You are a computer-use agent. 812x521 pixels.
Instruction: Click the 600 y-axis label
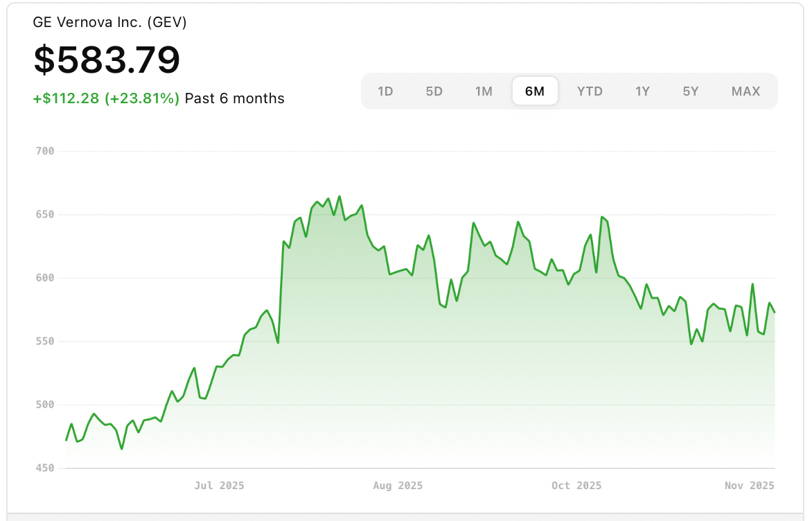(x=45, y=278)
